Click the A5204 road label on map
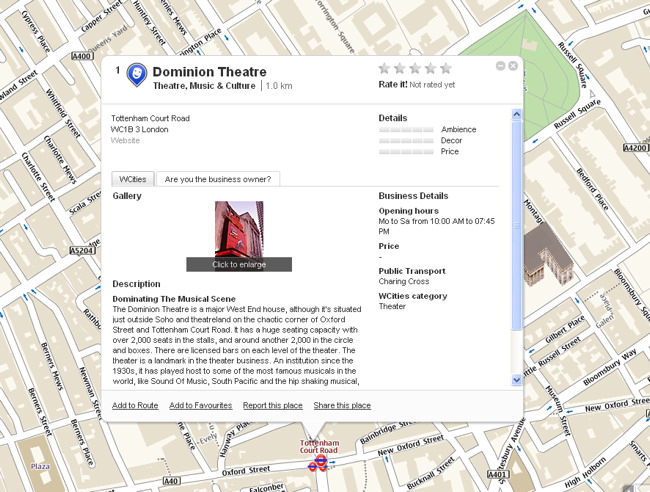The width and height of the screenshot is (650, 492). click(82, 250)
